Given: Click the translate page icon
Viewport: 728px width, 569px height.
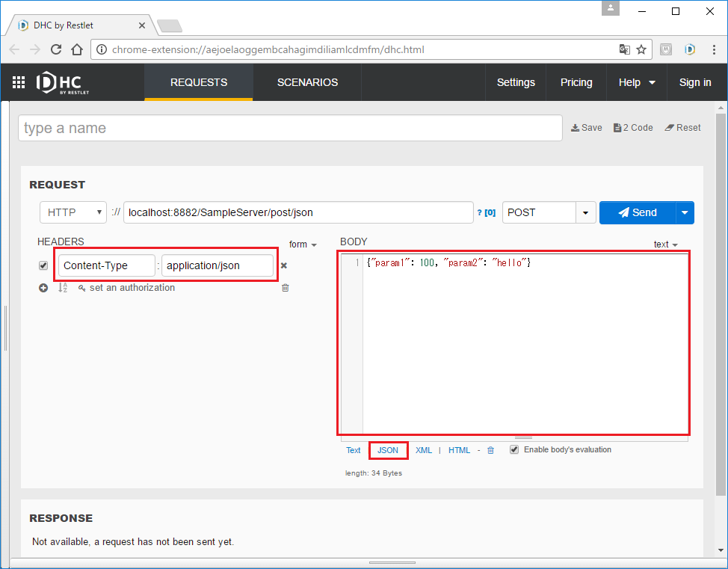Looking at the screenshot, I should point(624,49).
